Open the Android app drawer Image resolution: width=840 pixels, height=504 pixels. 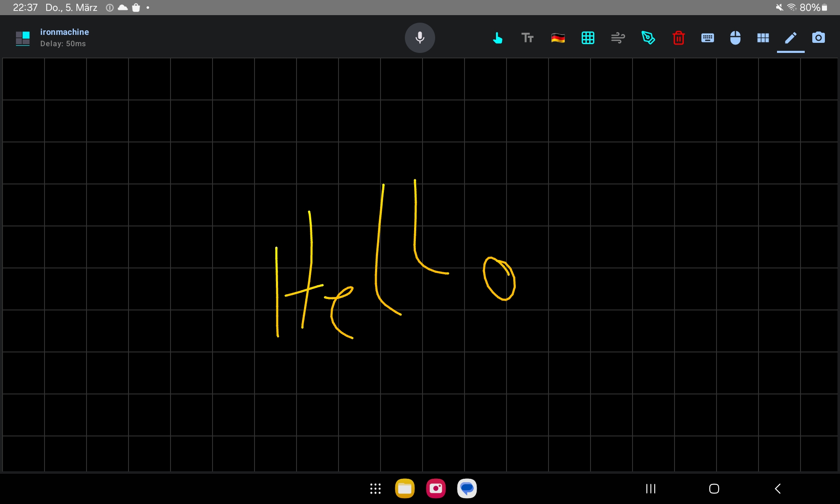pyautogui.click(x=375, y=488)
